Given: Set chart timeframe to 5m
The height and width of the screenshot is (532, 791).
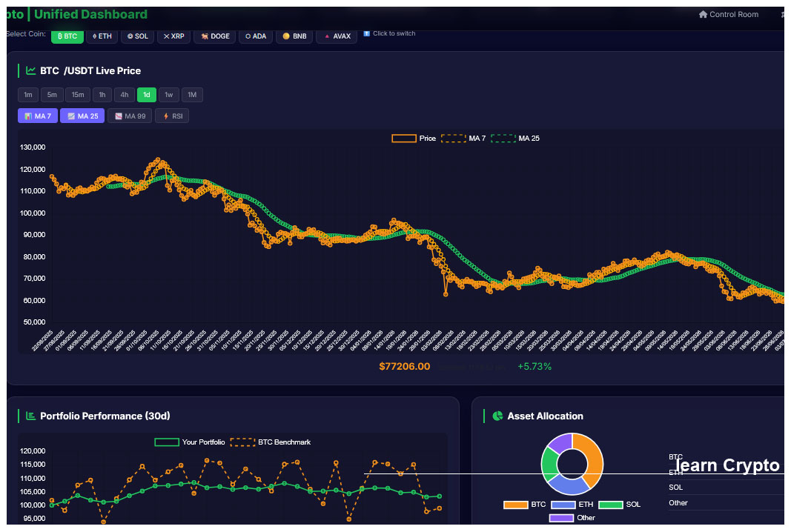Looking at the screenshot, I should 52,95.
